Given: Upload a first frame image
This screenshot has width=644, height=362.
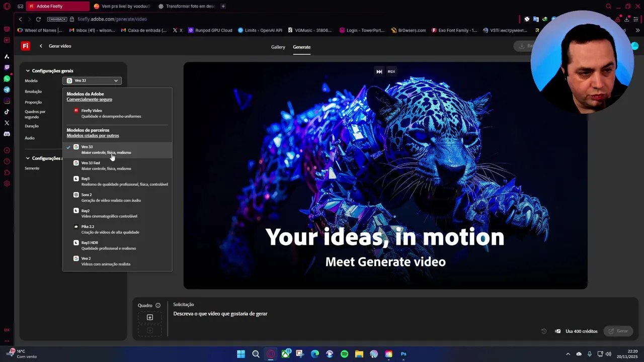Looking at the screenshot, I should (x=149, y=317).
